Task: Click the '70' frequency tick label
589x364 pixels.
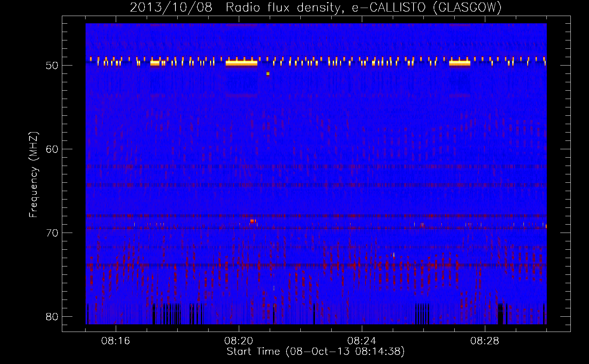Action: tap(52, 233)
